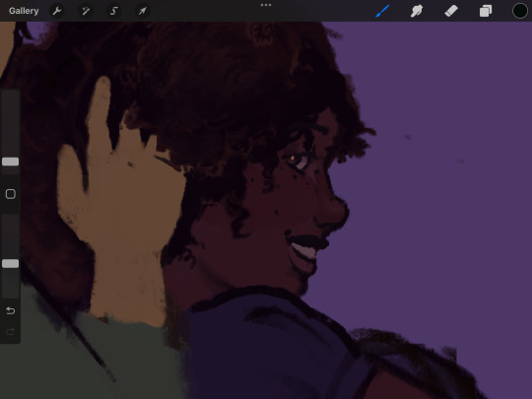The width and height of the screenshot is (532, 399).
Task: Open the Layers panel
Action: click(486, 11)
